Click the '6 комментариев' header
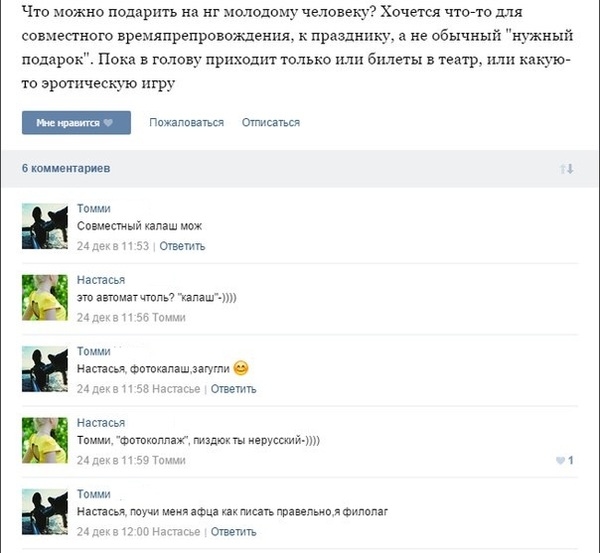The width and height of the screenshot is (600, 553). [66, 168]
